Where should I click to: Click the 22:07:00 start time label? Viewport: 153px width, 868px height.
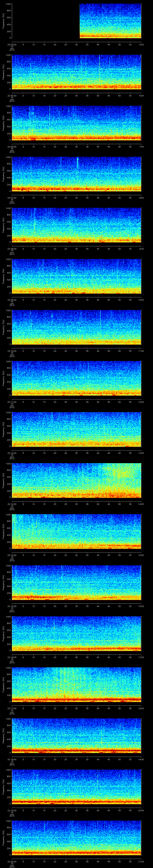[x=12, y=198]
